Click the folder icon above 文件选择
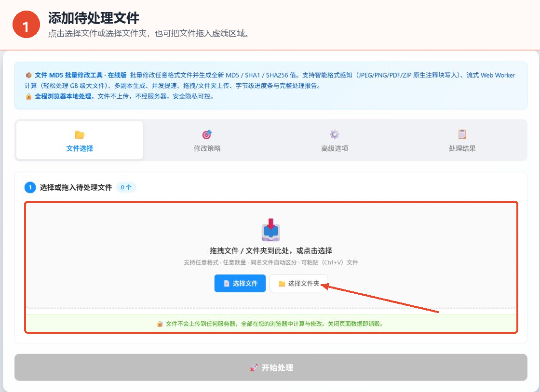540x392 pixels. click(80, 134)
